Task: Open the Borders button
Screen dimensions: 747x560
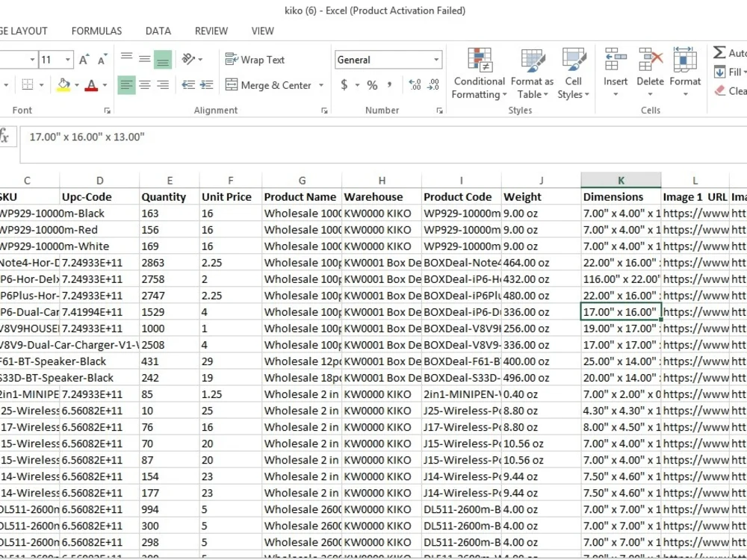Action: (x=28, y=85)
